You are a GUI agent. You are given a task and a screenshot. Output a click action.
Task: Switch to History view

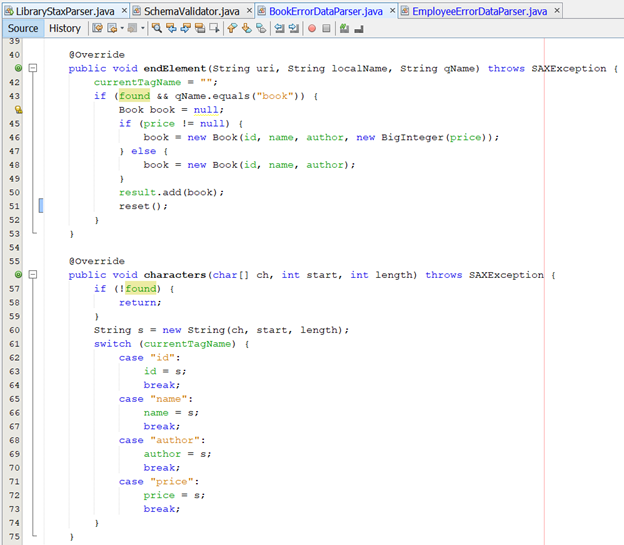click(65, 28)
